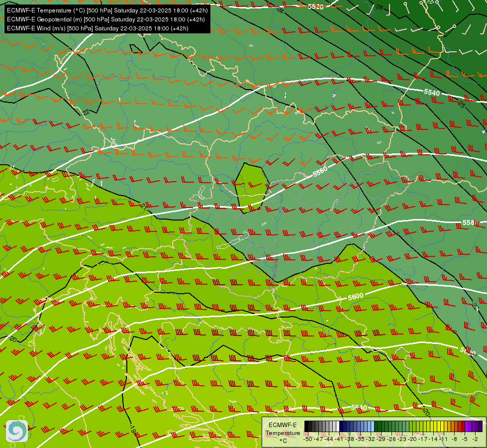The image size is (487, 448).
Task: Click the '5520' geopotential contour label
Action: tap(315, 6)
